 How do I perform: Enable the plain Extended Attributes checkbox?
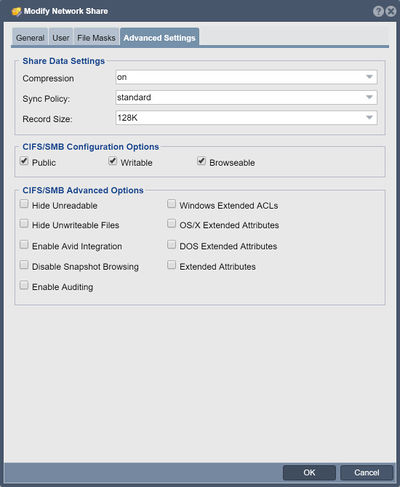[x=171, y=265]
